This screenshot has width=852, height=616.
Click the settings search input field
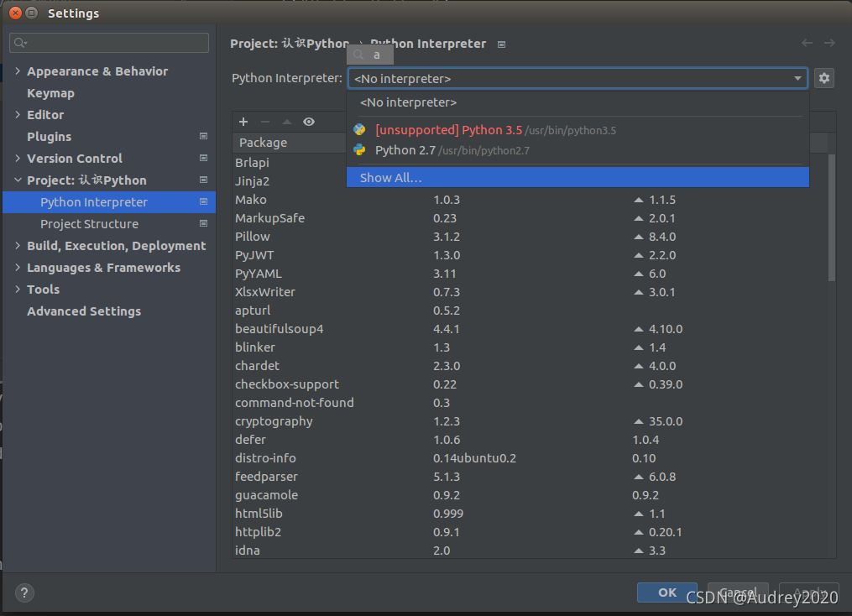pos(109,43)
